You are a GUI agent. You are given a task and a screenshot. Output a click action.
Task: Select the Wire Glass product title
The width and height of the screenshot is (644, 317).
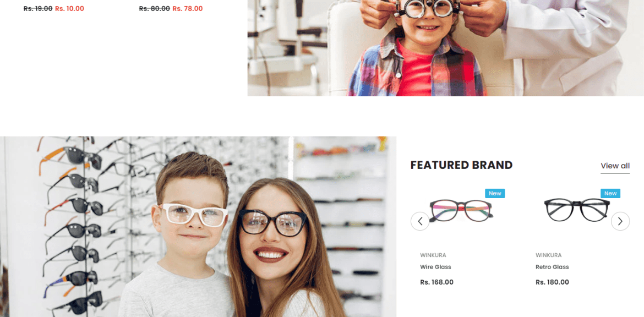pos(435,267)
